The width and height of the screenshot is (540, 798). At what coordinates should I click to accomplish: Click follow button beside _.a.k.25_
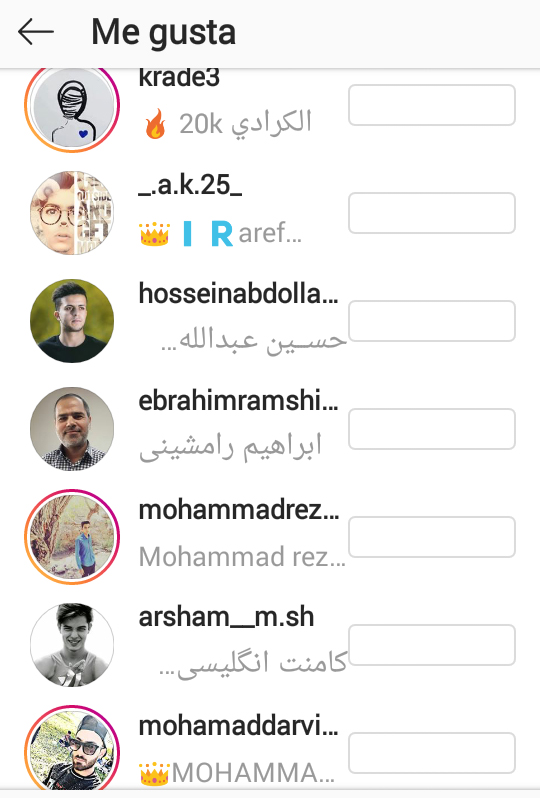(x=432, y=213)
